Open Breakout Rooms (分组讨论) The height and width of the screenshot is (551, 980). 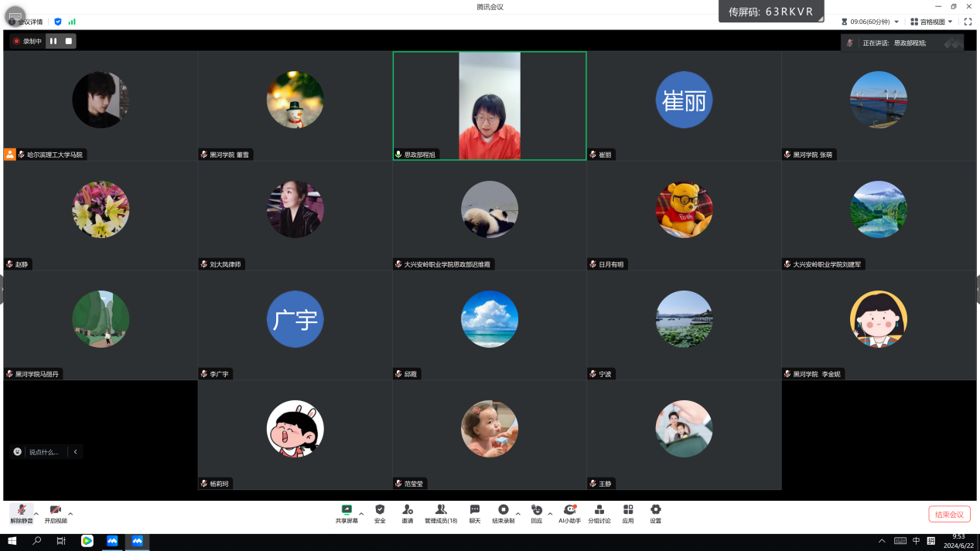coord(599,513)
